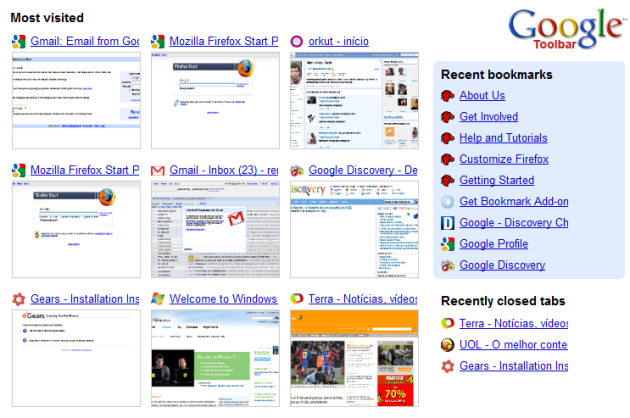Image resolution: width=630 pixels, height=418 pixels.
Task: Click the red icon beside Customize Firefox
Action: [x=448, y=160]
